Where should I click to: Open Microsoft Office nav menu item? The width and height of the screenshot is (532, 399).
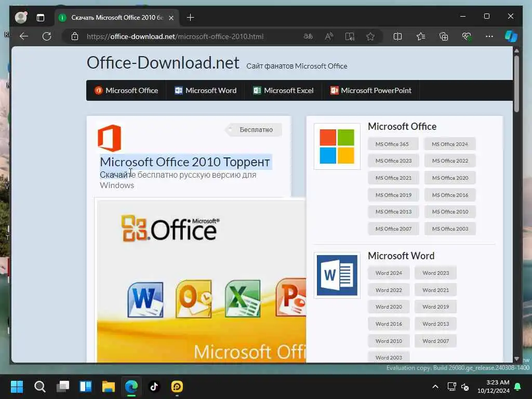tap(127, 90)
